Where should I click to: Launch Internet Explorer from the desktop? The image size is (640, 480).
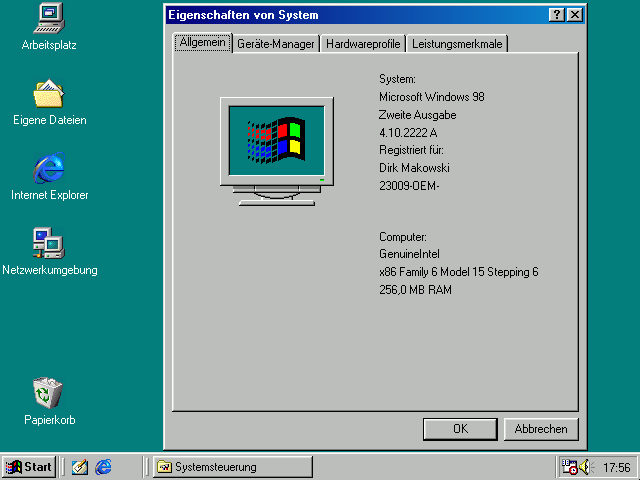click(49, 168)
